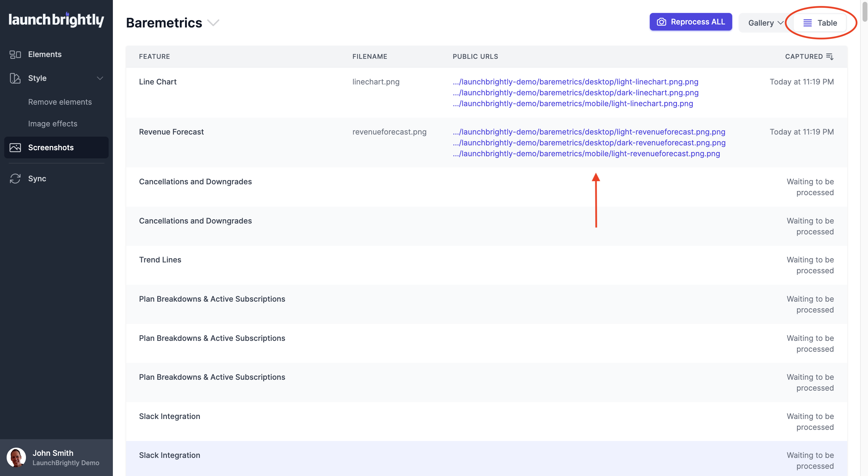Click John Smith's profile avatar

coord(16,458)
